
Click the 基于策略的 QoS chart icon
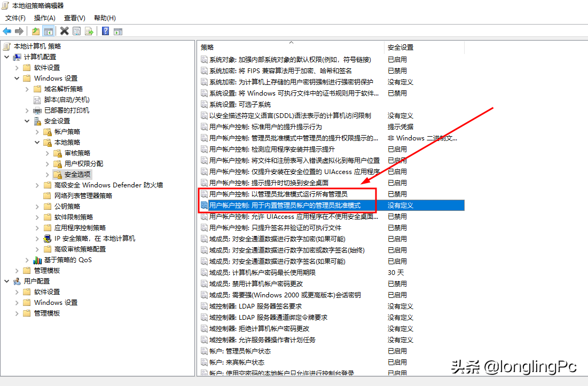point(37,260)
